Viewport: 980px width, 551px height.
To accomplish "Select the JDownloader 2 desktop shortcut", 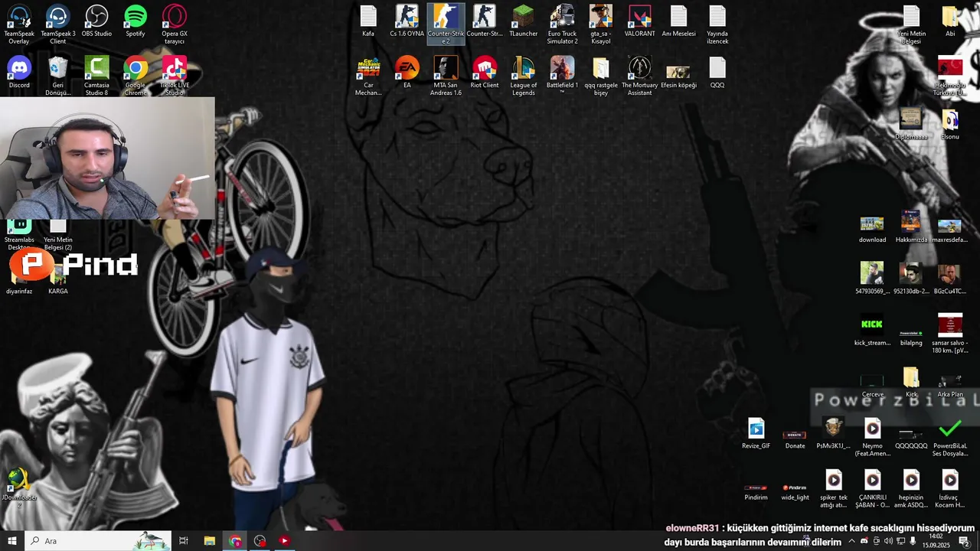I will click(19, 488).
